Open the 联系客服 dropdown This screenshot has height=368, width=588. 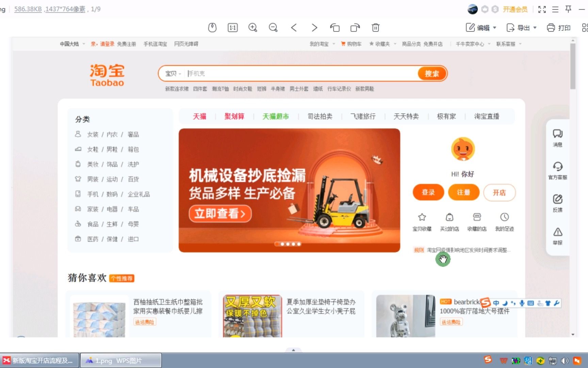(508, 44)
